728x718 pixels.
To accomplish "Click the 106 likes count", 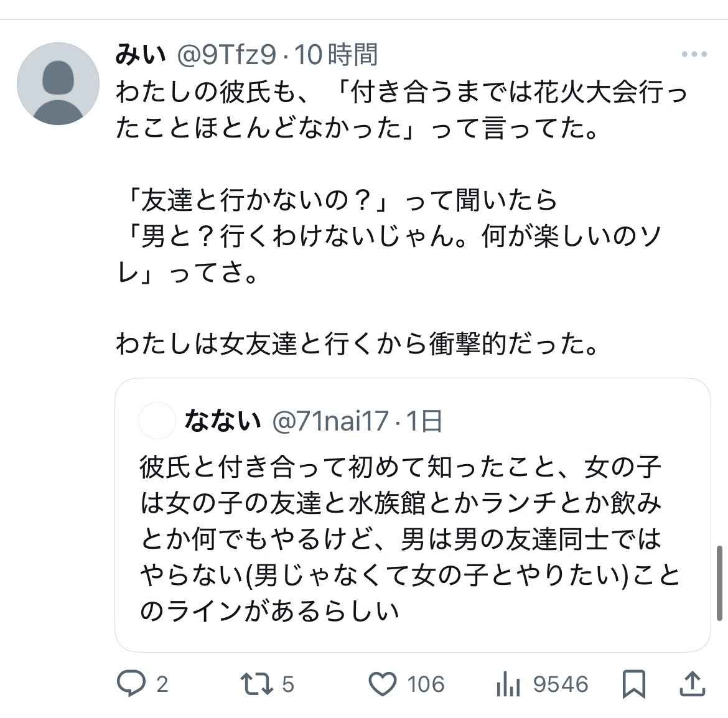I will click(x=426, y=684).
